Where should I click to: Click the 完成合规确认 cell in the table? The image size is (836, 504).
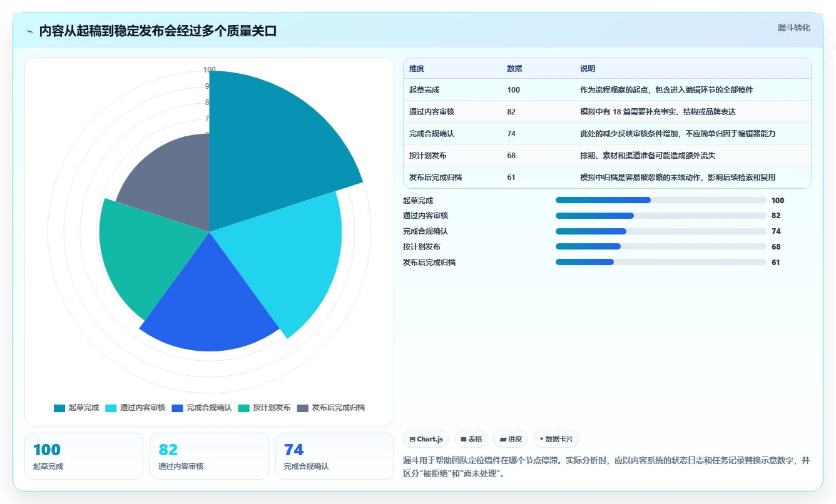432,134
